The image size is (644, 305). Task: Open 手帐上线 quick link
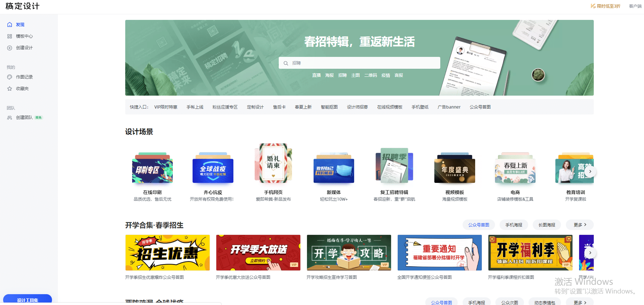pos(195,107)
